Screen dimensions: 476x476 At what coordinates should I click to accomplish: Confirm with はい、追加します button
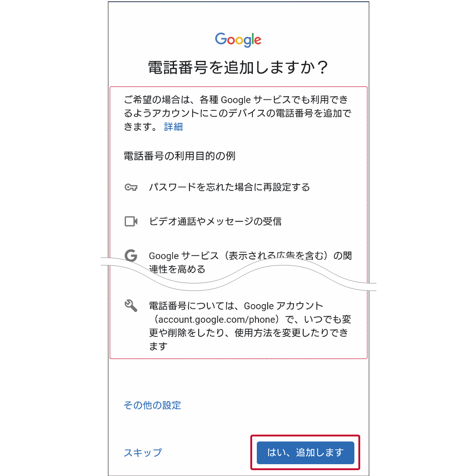[x=305, y=452]
